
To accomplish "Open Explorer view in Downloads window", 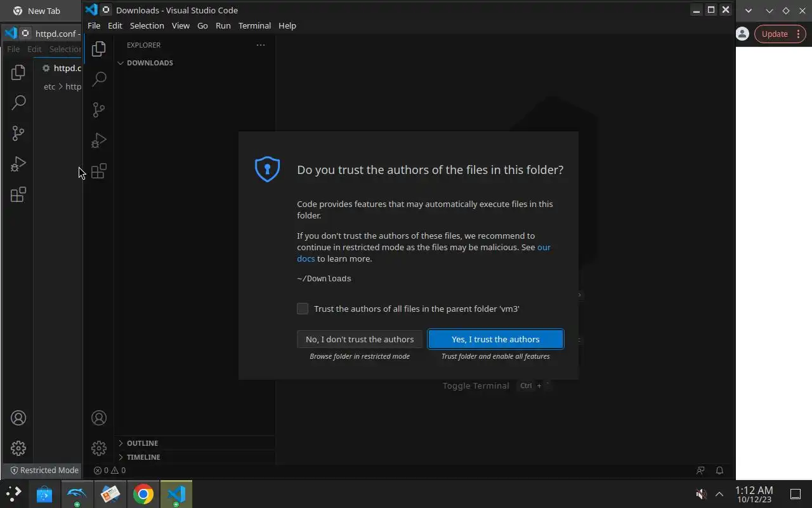I will (x=98, y=49).
